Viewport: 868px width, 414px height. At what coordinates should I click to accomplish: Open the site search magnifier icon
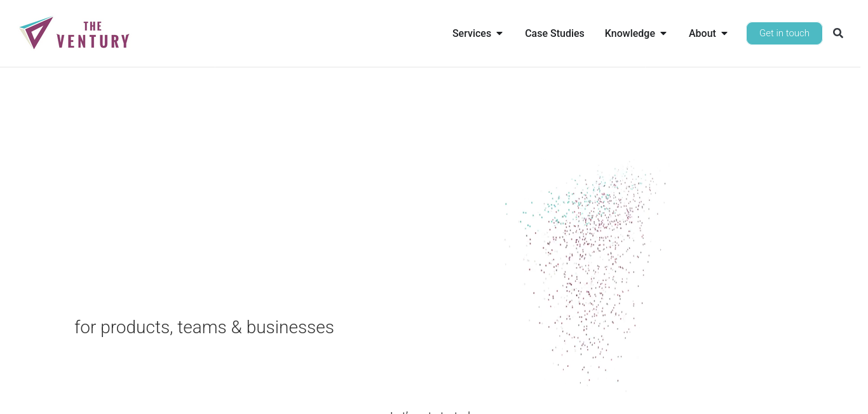[838, 33]
